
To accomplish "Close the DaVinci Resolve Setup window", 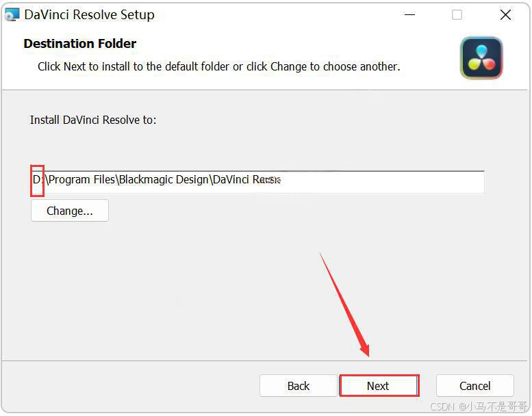I will click(505, 15).
